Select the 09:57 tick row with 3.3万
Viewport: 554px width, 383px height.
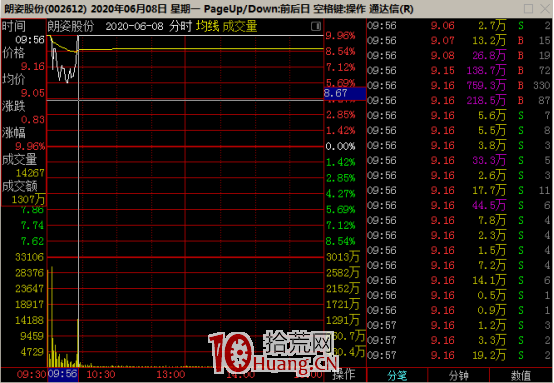tap(459, 340)
